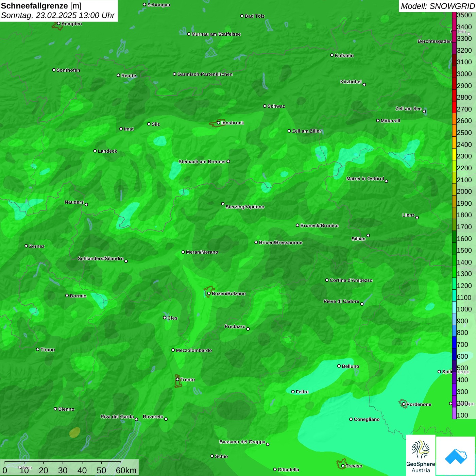Click the Kufstein marker dot
This screenshot has height=476, width=476.
click(x=332, y=55)
